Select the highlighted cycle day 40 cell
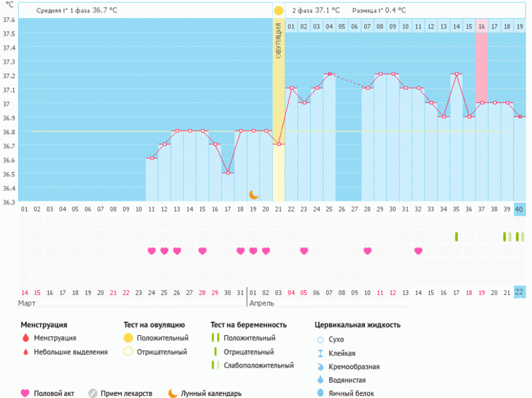The height and width of the screenshot is (398, 532). 520,209
